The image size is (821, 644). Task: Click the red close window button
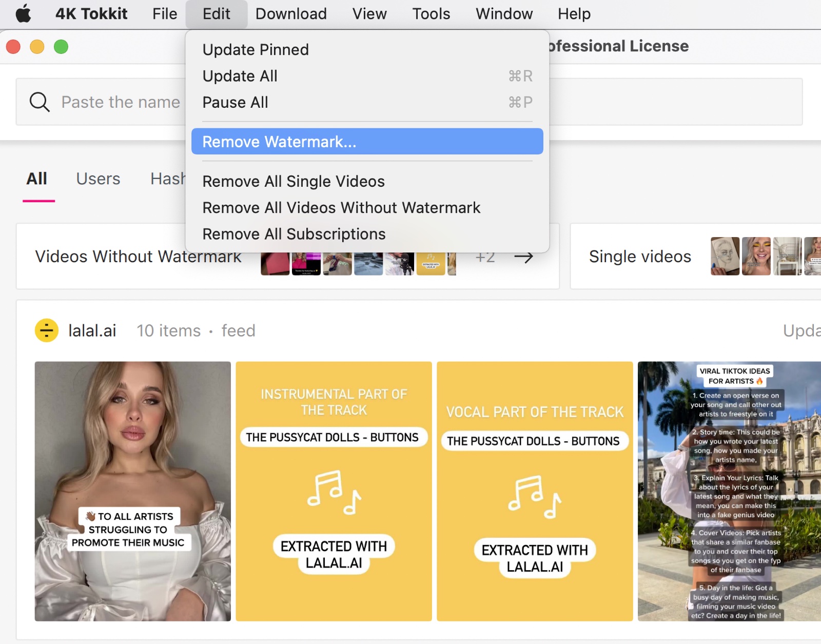(13, 47)
